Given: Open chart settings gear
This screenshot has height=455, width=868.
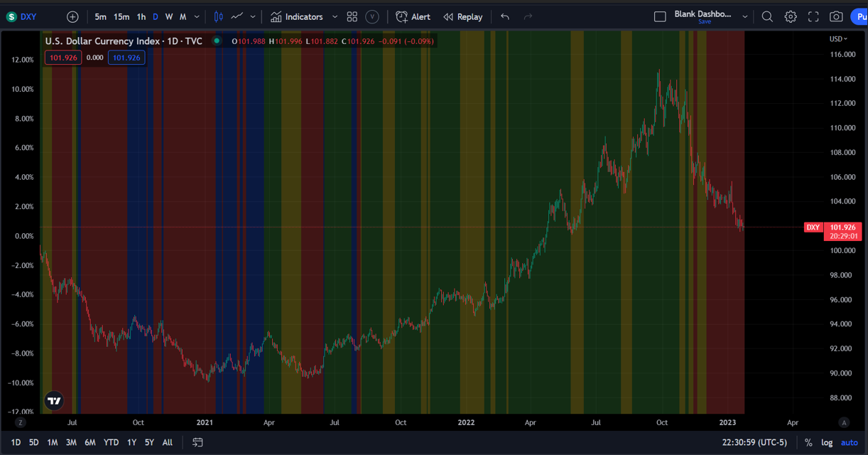Looking at the screenshot, I should click(x=791, y=16).
